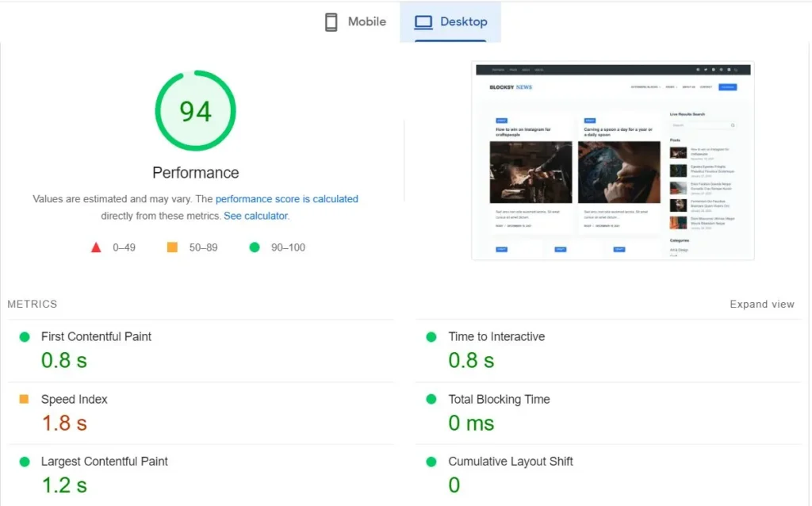The width and height of the screenshot is (812, 506).
Task: Click the red triangle 0–49 legend icon
Action: point(96,247)
